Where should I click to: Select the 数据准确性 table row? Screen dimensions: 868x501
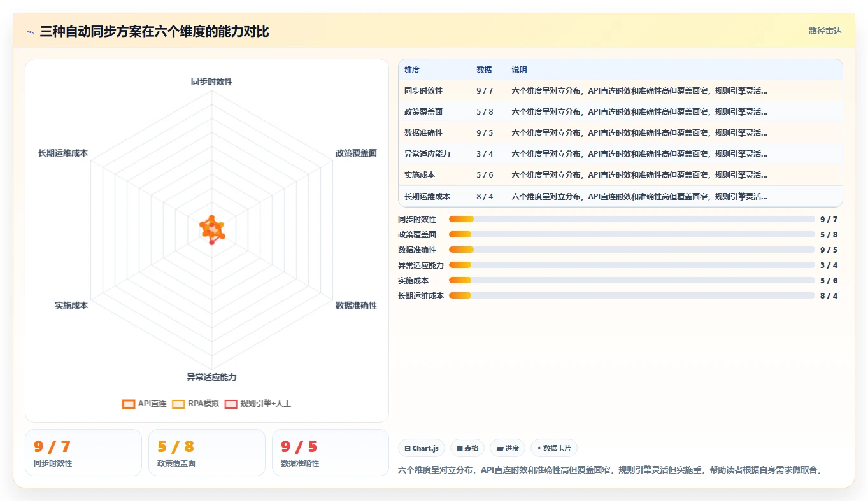click(620, 132)
